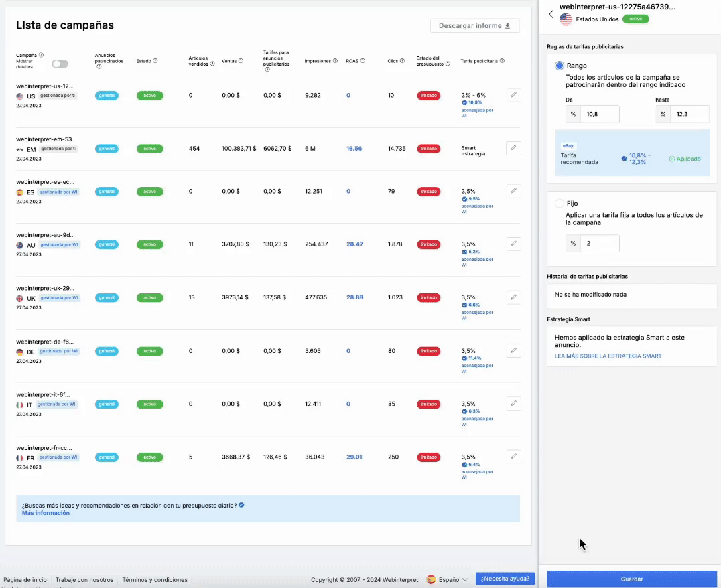Click the pencil edit icon for US campaign
The height and width of the screenshot is (588, 721).
(513, 95)
